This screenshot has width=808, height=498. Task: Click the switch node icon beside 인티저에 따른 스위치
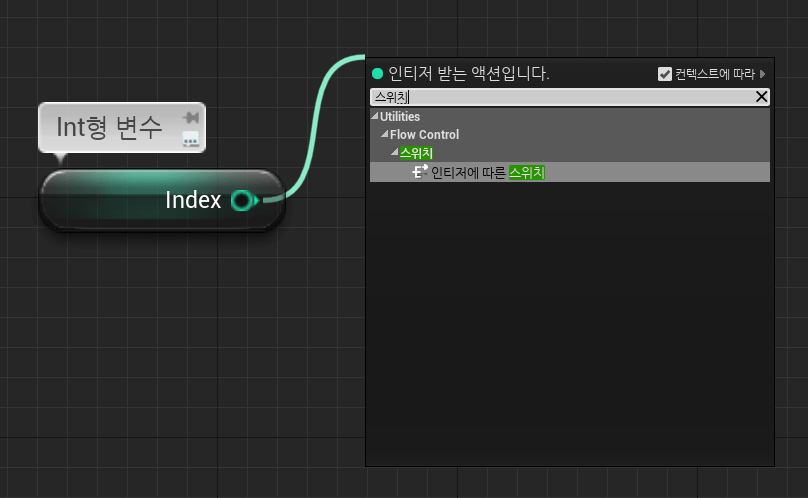point(420,172)
